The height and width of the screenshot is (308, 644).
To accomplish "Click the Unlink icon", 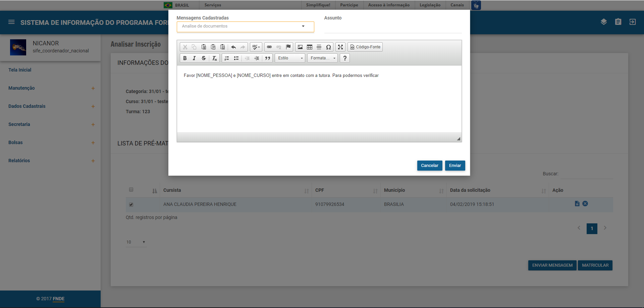I will point(279,47).
